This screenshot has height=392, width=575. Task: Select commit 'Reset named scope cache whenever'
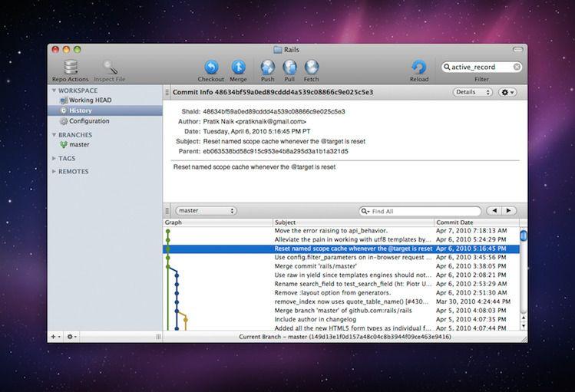[x=341, y=249]
